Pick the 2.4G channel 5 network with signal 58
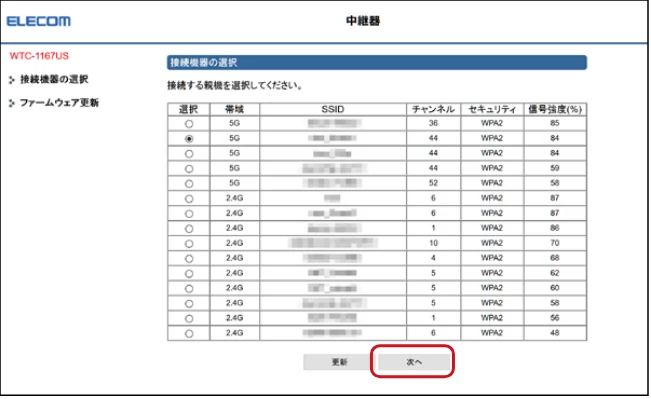Screen dimensions: 651x399 [189, 304]
